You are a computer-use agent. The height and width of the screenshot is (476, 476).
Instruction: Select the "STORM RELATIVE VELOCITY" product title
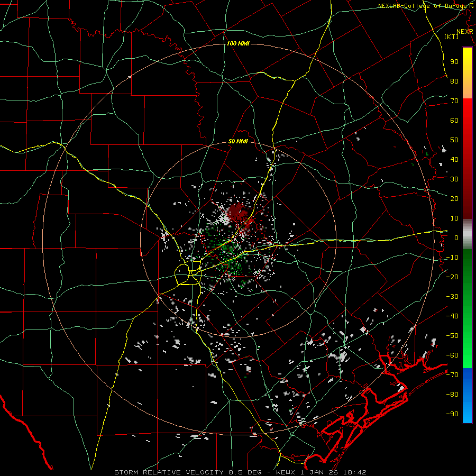(x=169, y=472)
